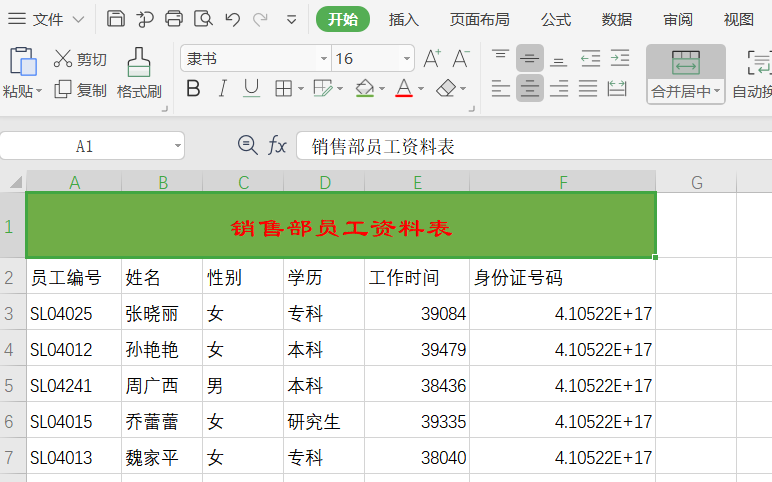Increase font size with the larger A
The width and height of the screenshot is (772, 482).
[x=432, y=59]
